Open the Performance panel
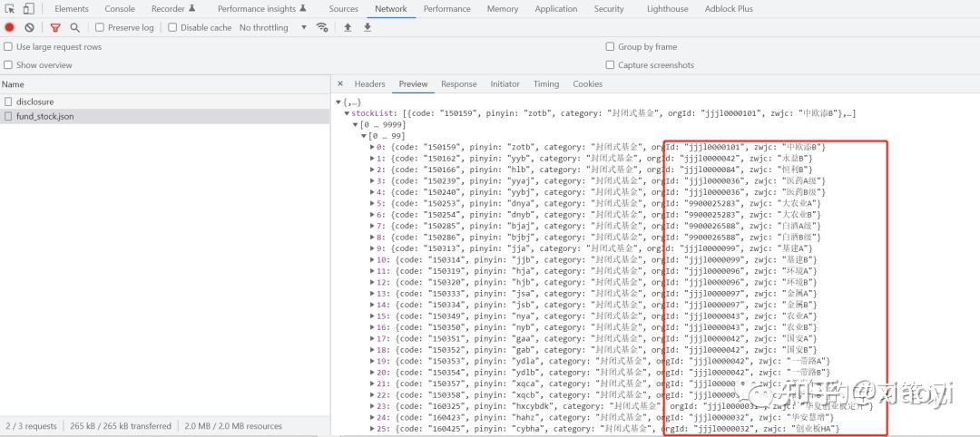 (x=446, y=9)
